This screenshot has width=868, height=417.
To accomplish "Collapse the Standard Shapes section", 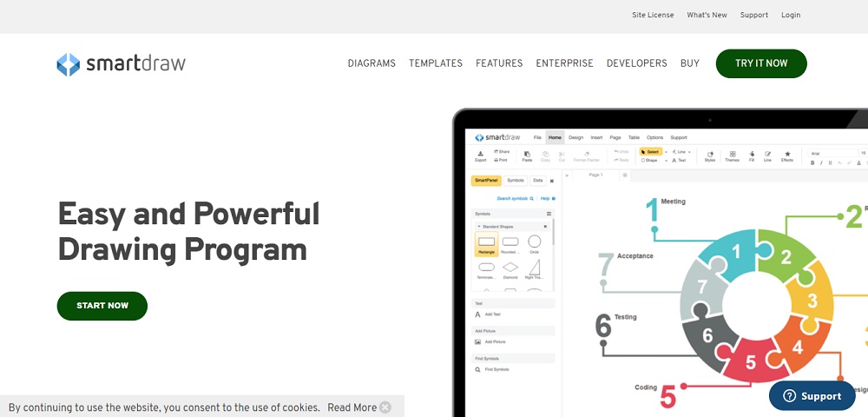I will (477, 226).
